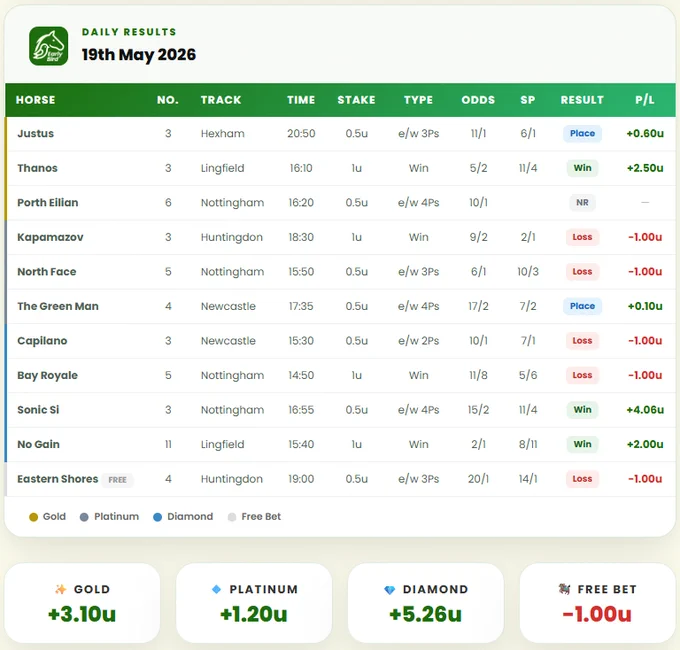Click the Diamond +5.26u summary card total

click(x=425, y=614)
